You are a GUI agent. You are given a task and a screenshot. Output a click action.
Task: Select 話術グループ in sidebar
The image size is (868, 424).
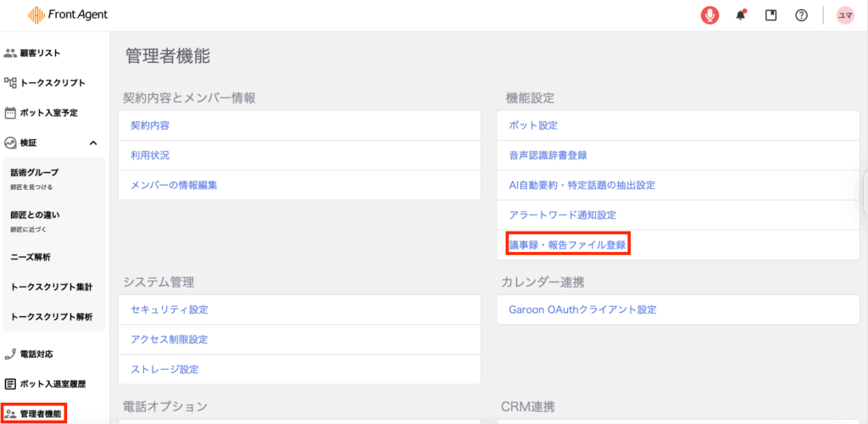tap(35, 173)
